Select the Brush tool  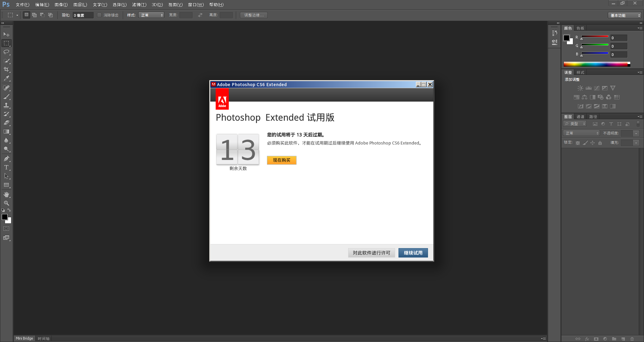[x=6, y=97]
